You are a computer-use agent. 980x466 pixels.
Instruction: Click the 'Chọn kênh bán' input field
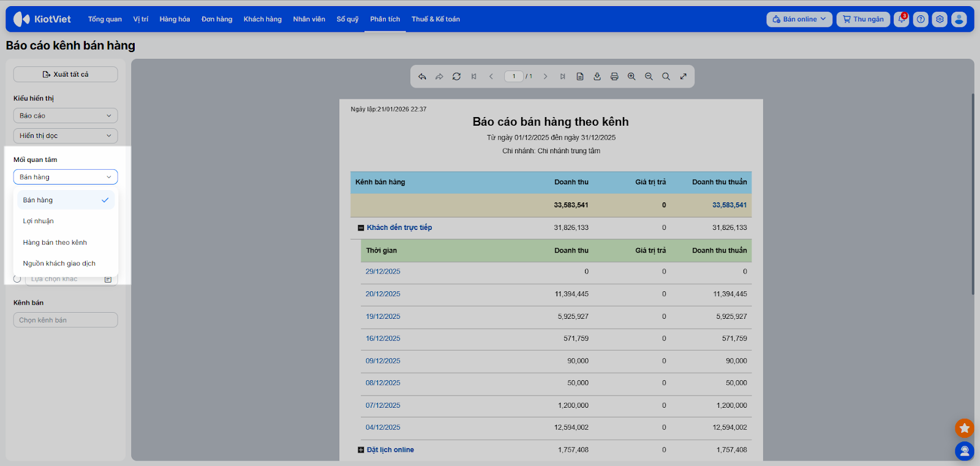pyautogui.click(x=66, y=320)
